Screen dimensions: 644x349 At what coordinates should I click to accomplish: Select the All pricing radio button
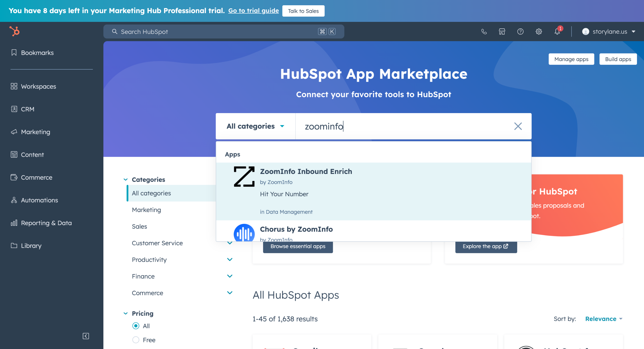click(x=136, y=326)
